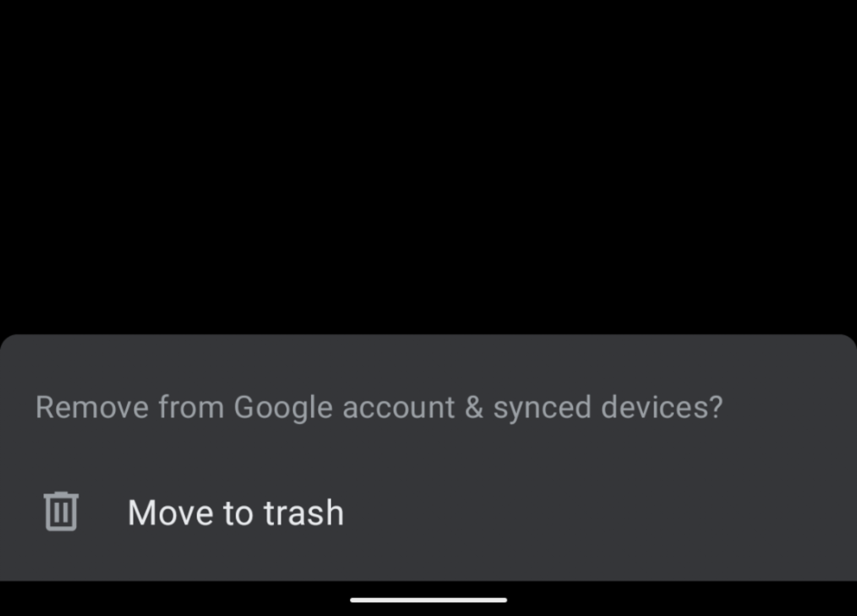
Task: Click the Remove from Google account heading
Action: pyautogui.click(x=379, y=407)
